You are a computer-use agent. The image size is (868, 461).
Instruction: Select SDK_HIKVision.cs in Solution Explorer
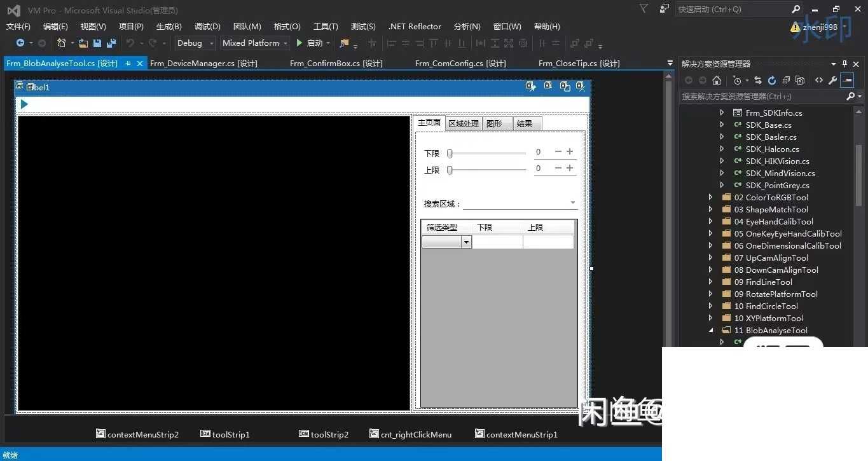tap(777, 162)
